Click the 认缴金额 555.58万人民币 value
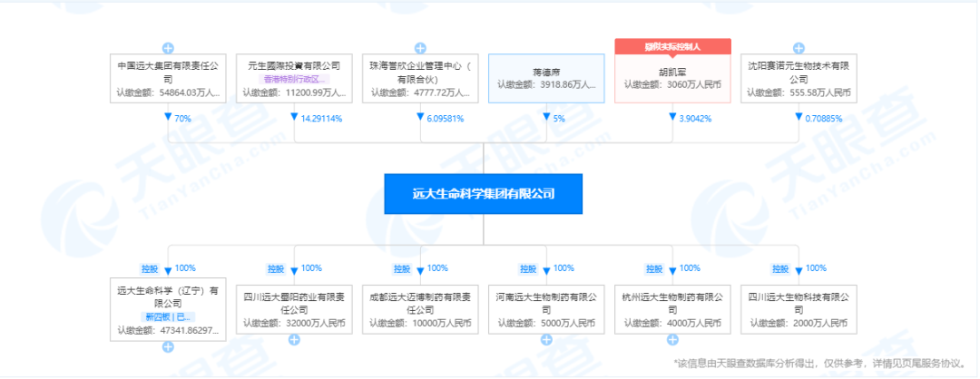This screenshot has width=980, height=379. [799, 92]
